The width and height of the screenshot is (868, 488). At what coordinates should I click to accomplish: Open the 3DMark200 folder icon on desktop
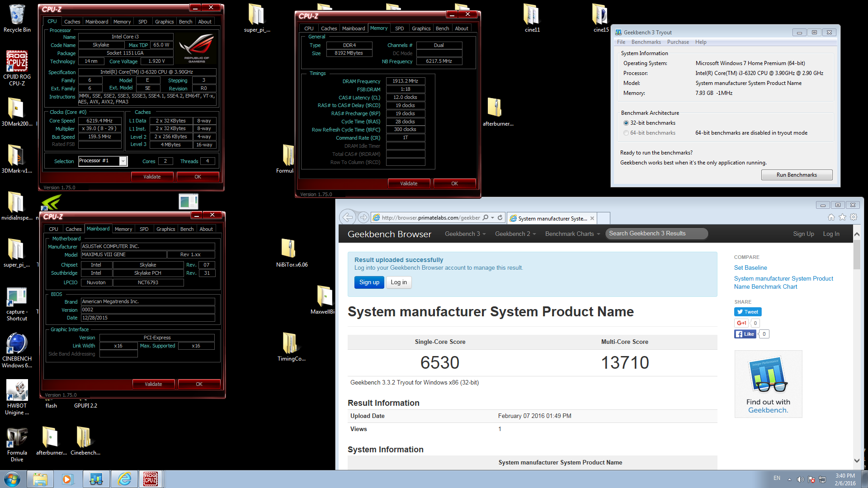coord(16,112)
